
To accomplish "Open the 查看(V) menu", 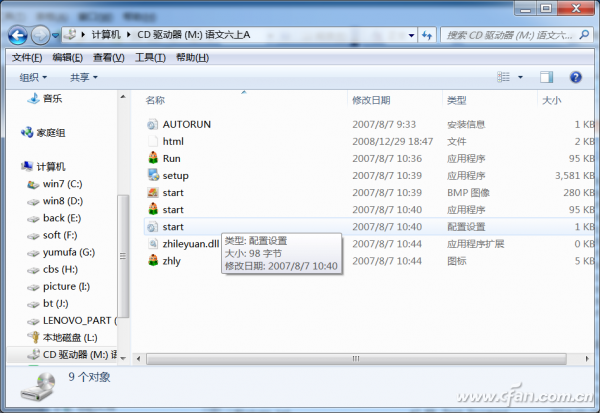I will [x=109, y=58].
